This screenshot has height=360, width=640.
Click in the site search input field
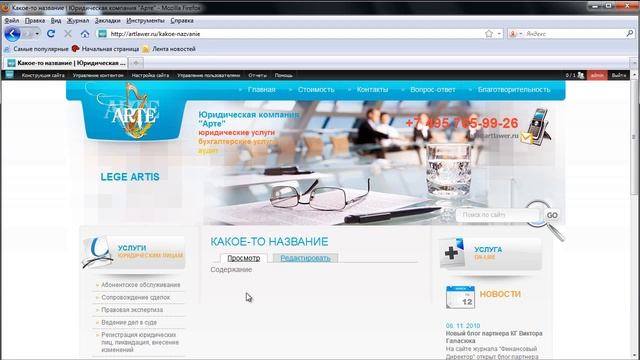tap(497, 215)
